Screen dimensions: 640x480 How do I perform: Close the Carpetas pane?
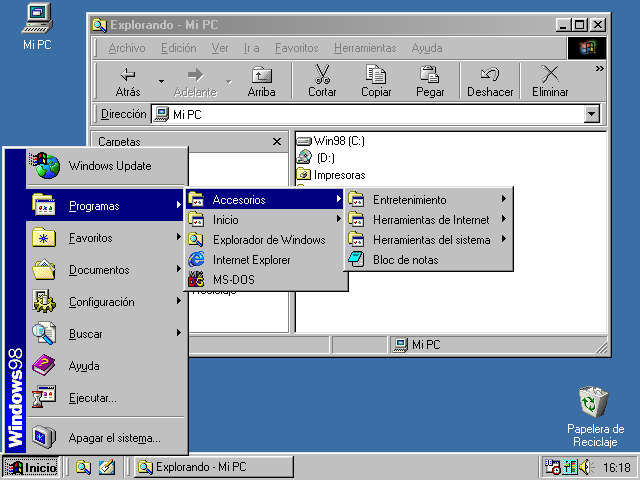pos(277,142)
